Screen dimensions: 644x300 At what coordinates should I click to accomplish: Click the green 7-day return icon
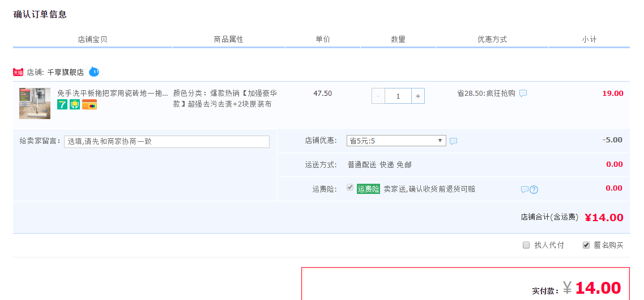click(x=62, y=104)
